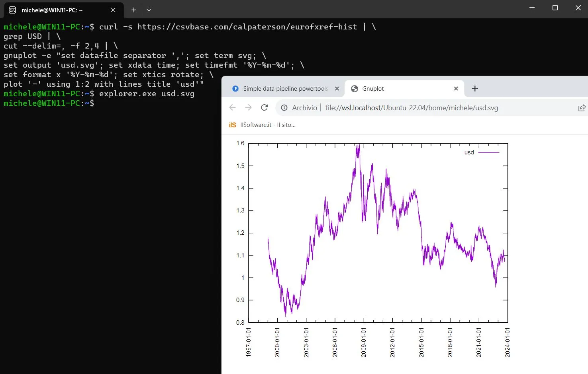Click the share page icon in address bar
Screen dimensions: 588x374
[582, 107]
